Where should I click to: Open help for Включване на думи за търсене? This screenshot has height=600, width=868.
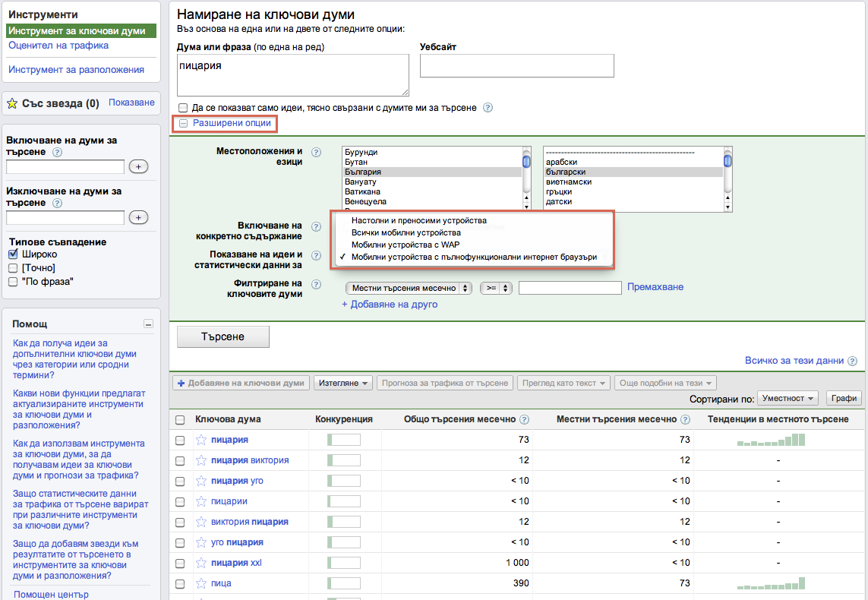pos(57,152)
